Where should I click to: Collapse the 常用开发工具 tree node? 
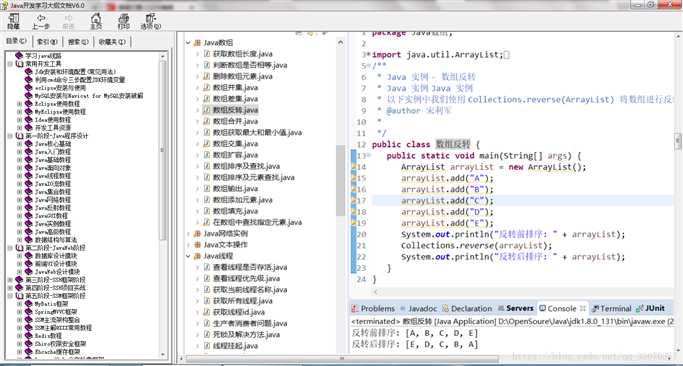(x=10, y=64)
